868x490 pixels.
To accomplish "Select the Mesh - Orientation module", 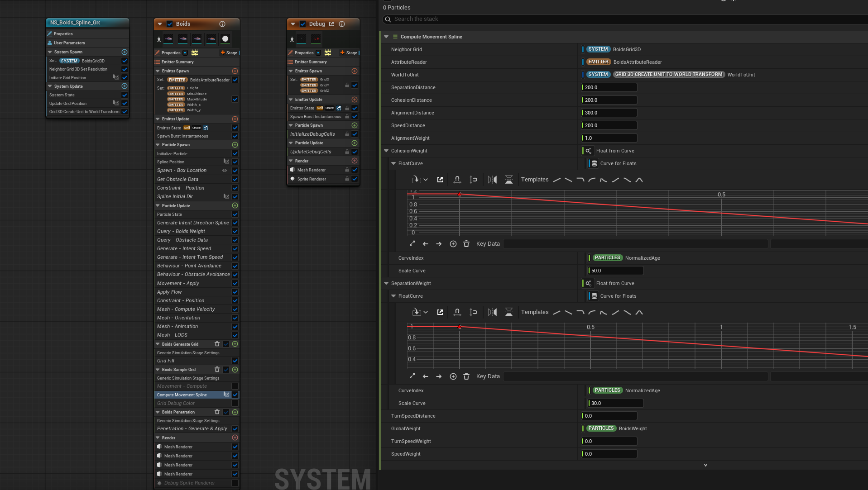I will [x=178, y=318].
